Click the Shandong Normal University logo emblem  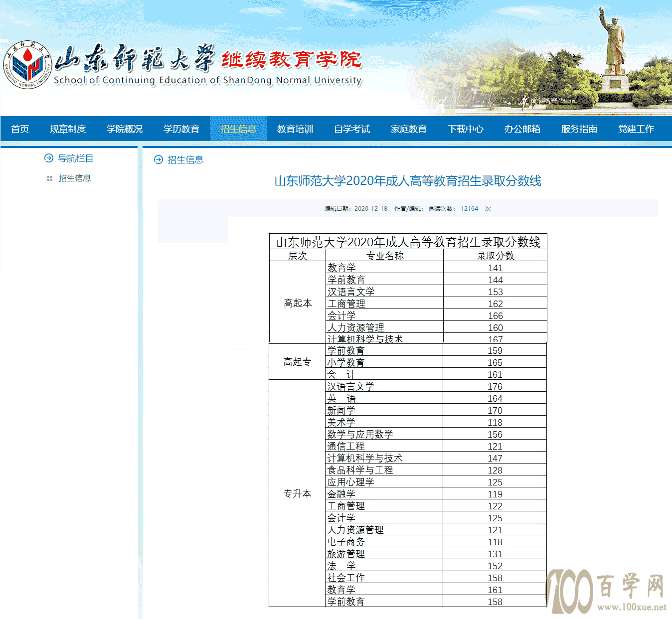[x=27, y=65]
